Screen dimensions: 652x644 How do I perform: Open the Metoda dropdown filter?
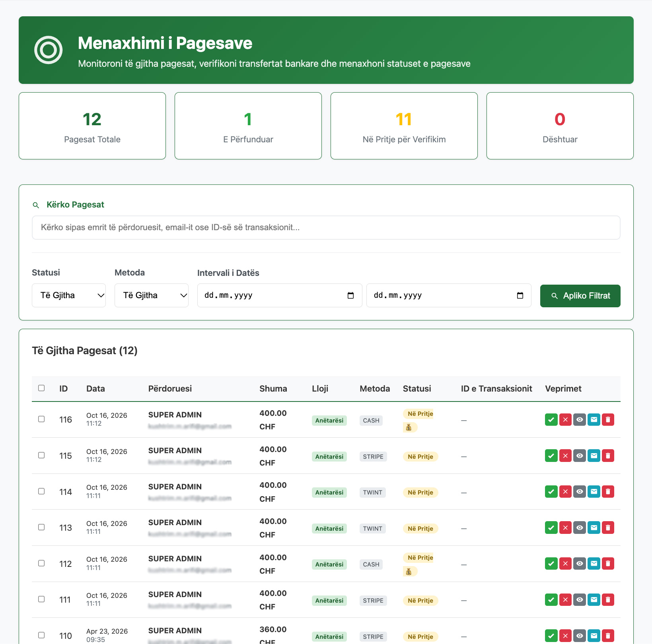(x=152, y=295)
